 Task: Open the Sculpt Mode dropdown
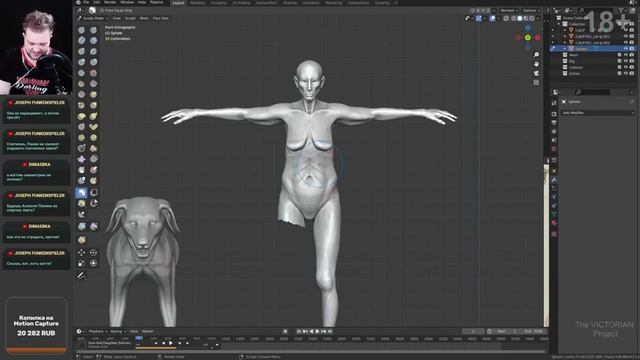pos(93,18)
